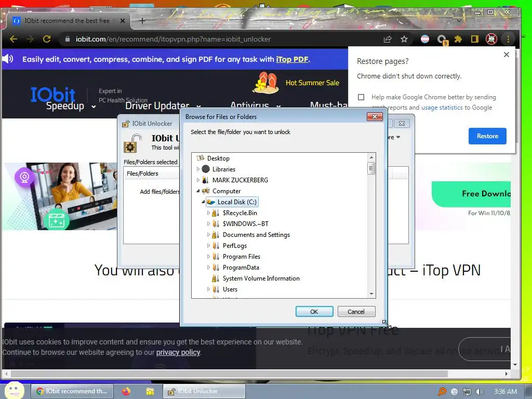
Task: Click the magnifier extension icon with badge
Action: [x=442, y=39]
